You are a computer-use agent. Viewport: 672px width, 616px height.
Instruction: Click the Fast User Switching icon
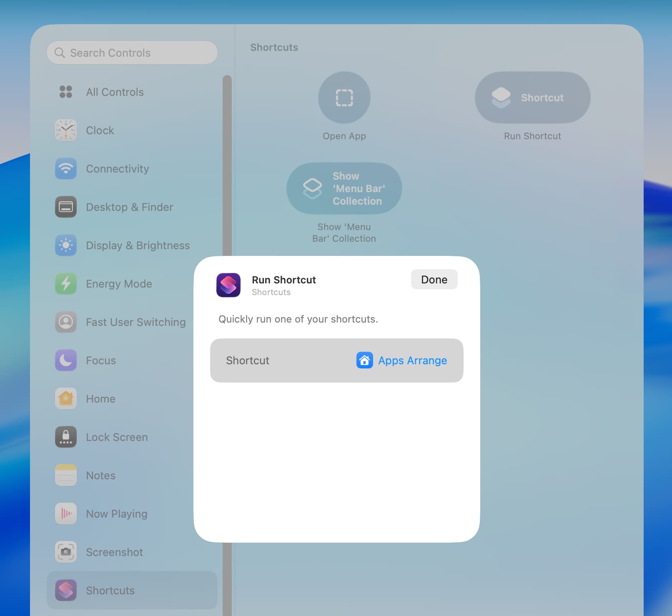click(x=66, y=322)
